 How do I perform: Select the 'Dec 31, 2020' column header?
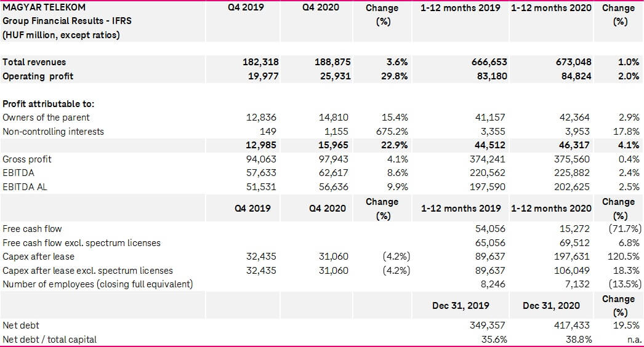(551, 306)
